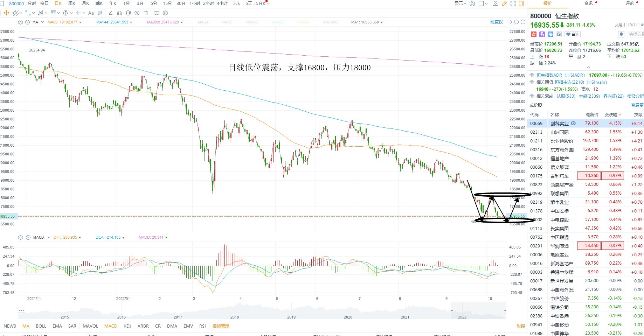
Task: Expand the MACD indicator dropdown arrow
Action: 49,237
